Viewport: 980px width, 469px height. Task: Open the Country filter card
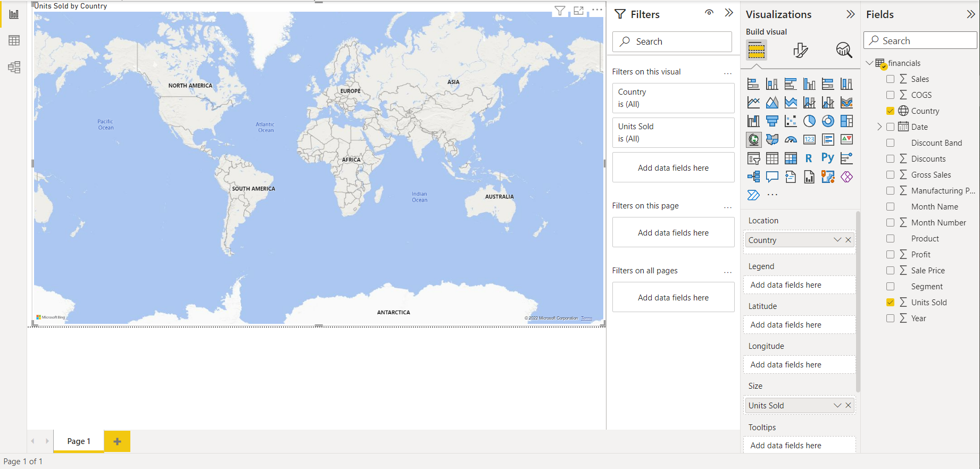(673, 98)
